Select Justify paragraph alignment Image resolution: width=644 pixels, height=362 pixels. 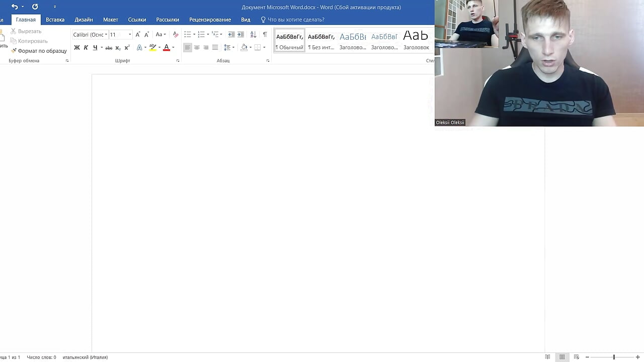click(215, 48)
